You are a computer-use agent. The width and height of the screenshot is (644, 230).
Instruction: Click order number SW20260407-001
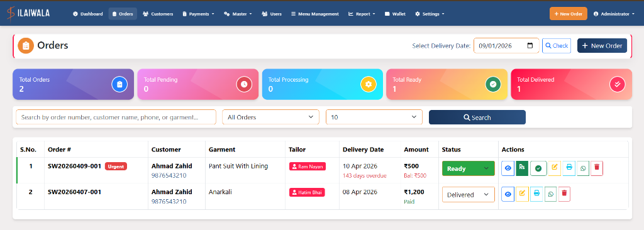pyautogui.click(x=74, y=192)
